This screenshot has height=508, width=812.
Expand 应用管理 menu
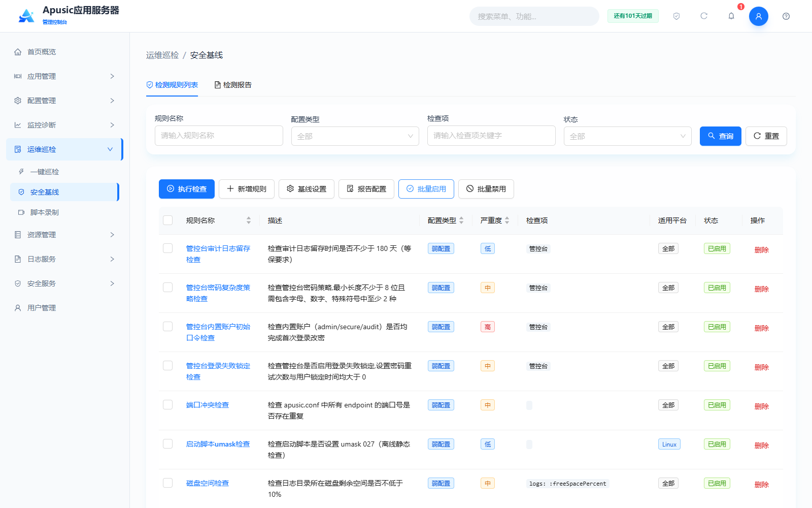pos(64,76)
